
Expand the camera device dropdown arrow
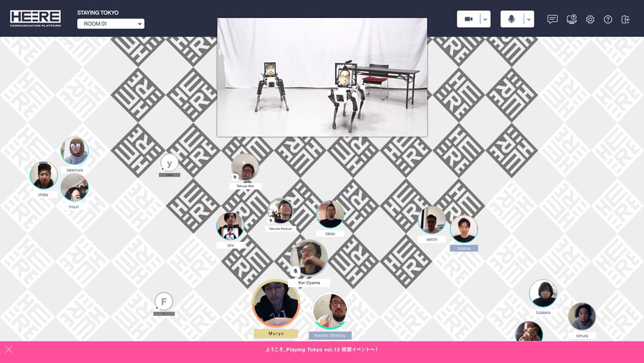tap(485, 19)
